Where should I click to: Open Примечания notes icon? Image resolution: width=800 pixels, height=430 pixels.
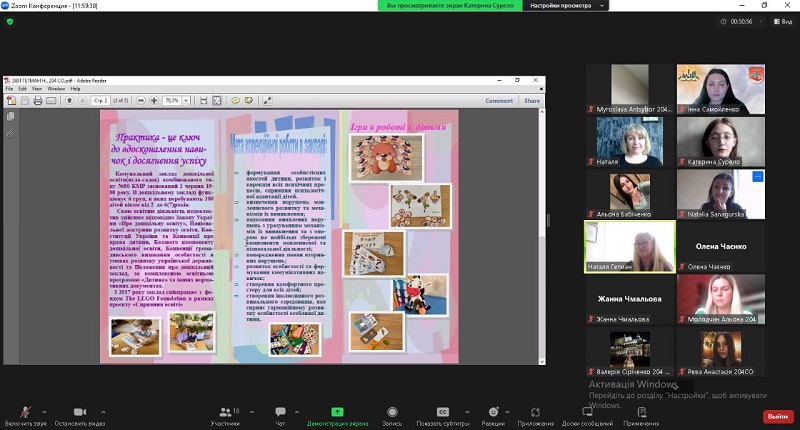tap(640, 413)
